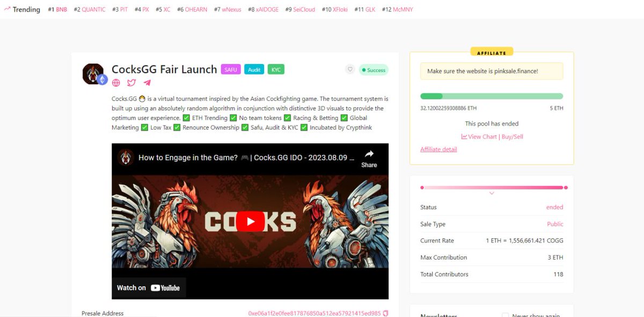This screenshot has height=317, width=644.
Task: Open trending token #12 McMNY
Action: pos(398,10)
